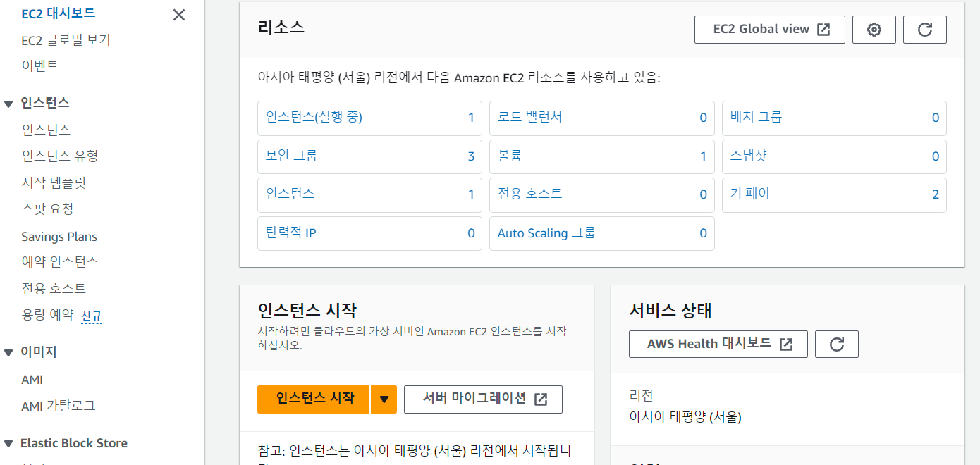Click the 아시아 태평양 (서울) region value
The image size is (980, 465).
(x=685, y=416)
